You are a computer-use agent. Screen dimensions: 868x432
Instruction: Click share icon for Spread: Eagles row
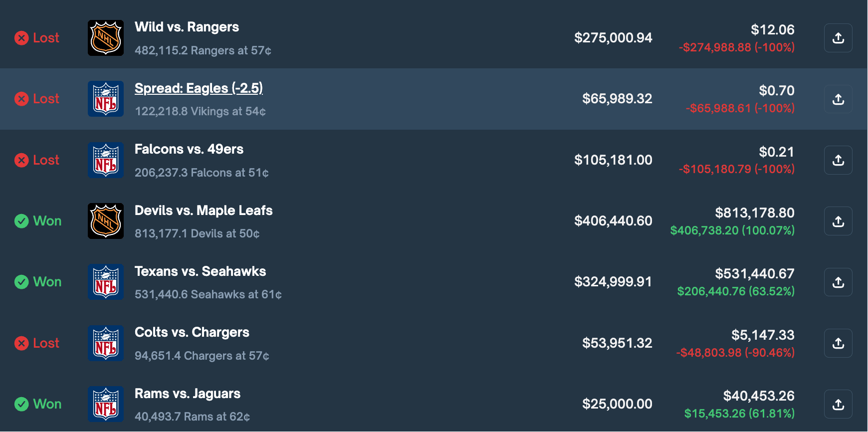(838, 99)
